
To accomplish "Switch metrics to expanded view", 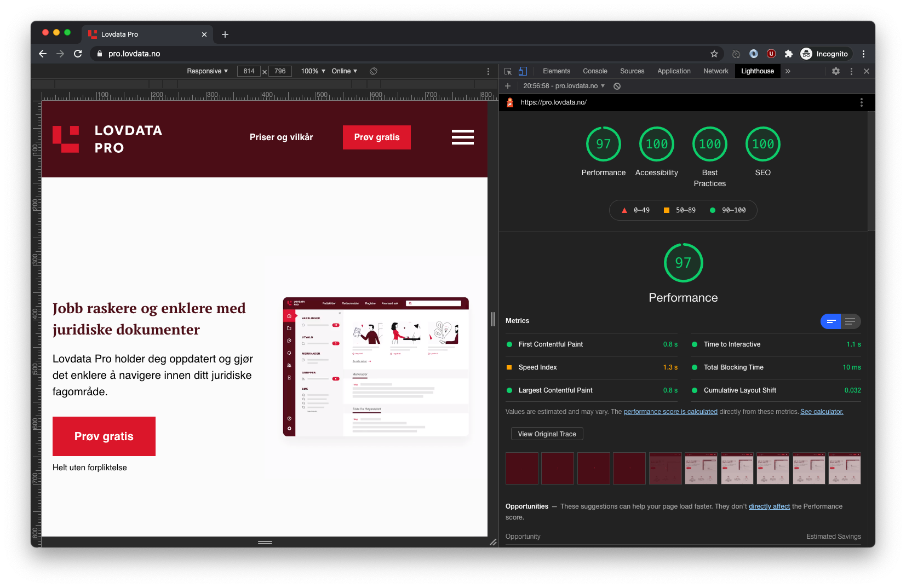I will 850,321.
